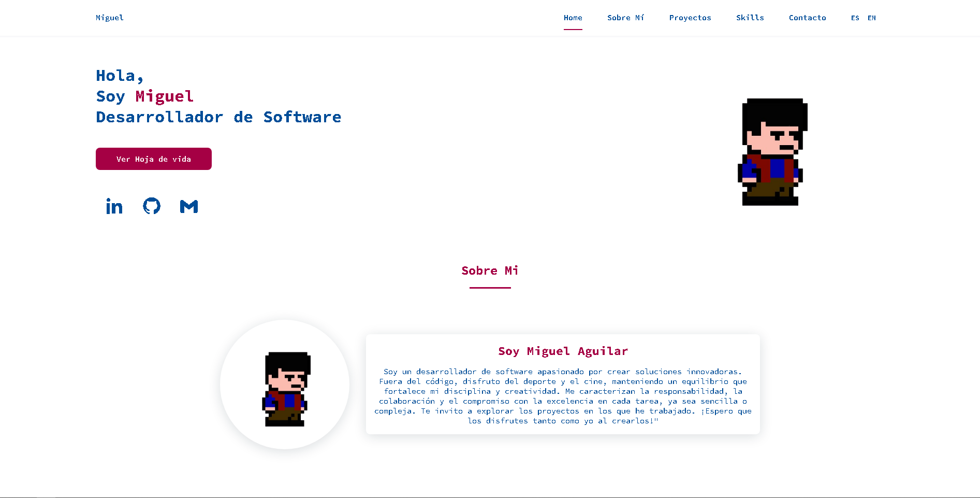Click the circular avatar image in Sobre Mí
The height and width of the screenshot is (498, 980).
285,385
